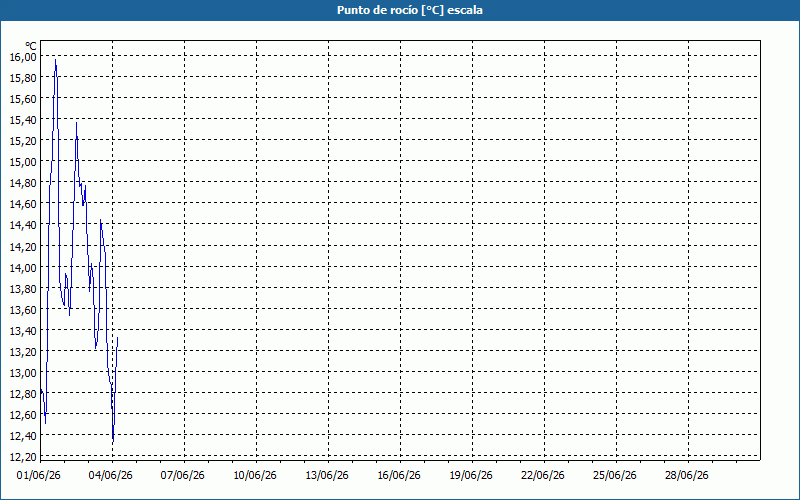Click the 13,00 y-axis label
The height and width of the screenshot is (500, 800).
pyautogui.click(x=23, y=372)
